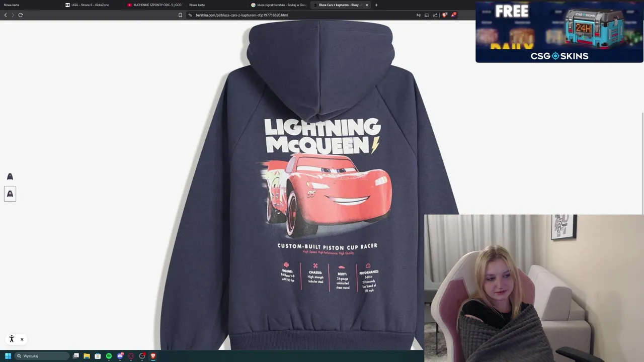Open a new browser tab
This screenshot has height=362, width=644.
click(376, 5)
